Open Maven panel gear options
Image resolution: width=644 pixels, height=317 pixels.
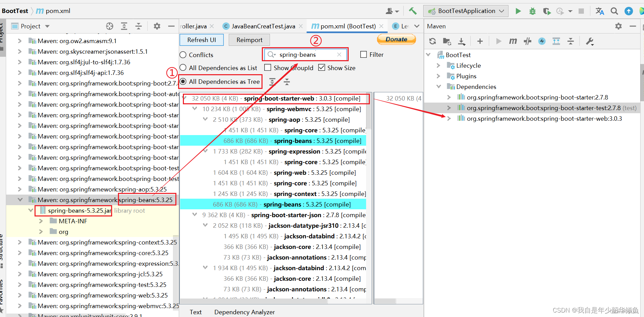pyautogui.click(x=618, y=26)
